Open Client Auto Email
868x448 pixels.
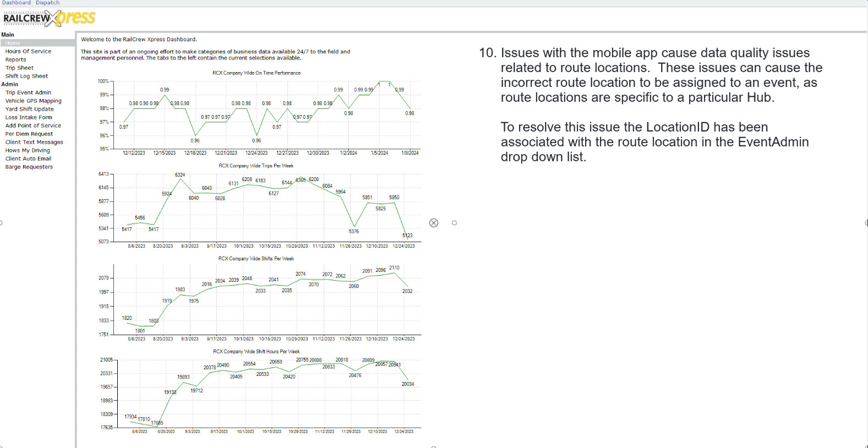[x=28, y=159]
